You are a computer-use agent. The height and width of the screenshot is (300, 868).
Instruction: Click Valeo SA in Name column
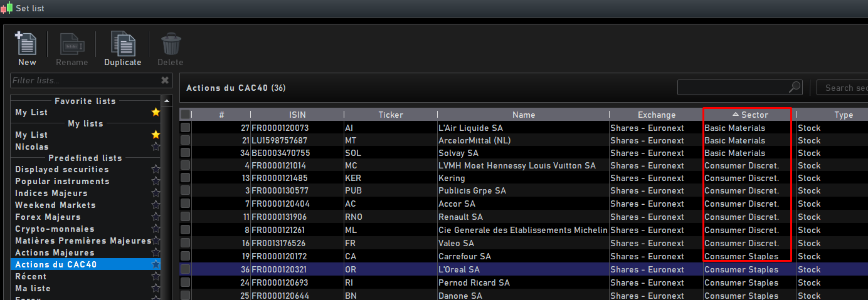(x=456, y=243)
